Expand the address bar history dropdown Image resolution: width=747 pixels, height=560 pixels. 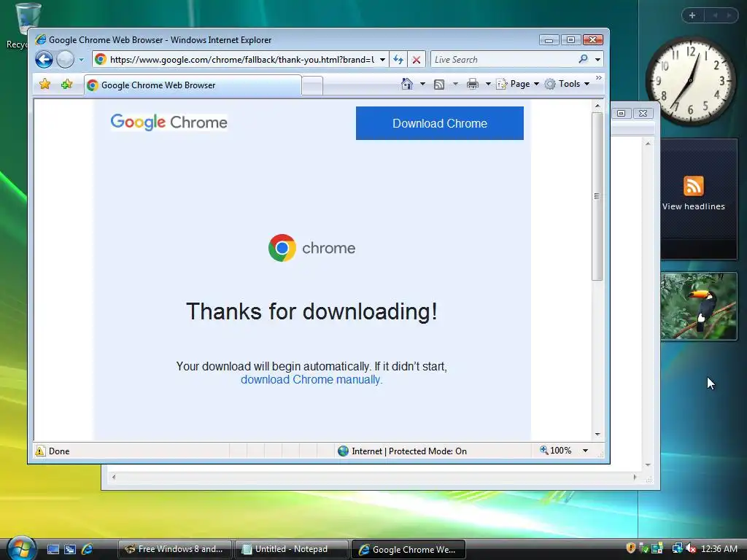[x=382, y=60]
